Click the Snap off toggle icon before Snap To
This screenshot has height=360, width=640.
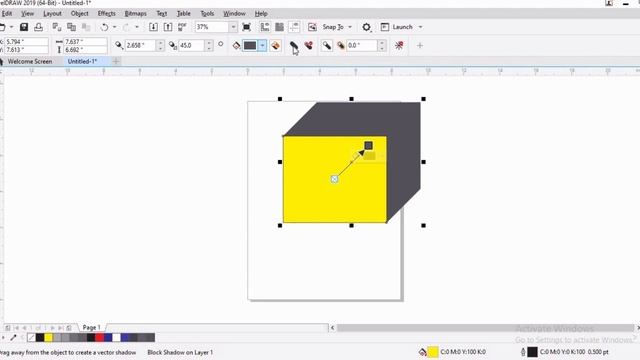pos(312,27)
